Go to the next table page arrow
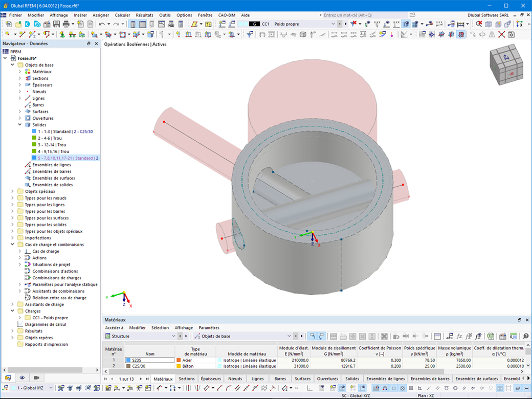 click(141, 379)
